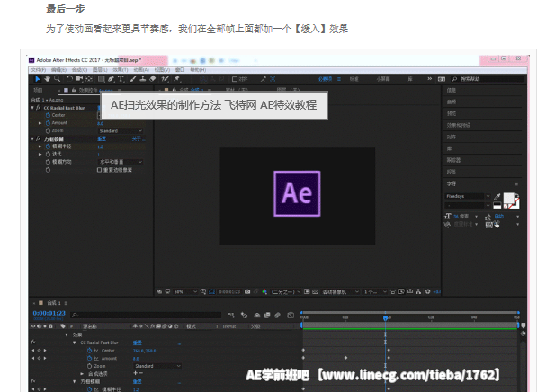Click the composition mini-flowchart icon in timeline
The height and width of the screenshot is (392, 537).
231,315
